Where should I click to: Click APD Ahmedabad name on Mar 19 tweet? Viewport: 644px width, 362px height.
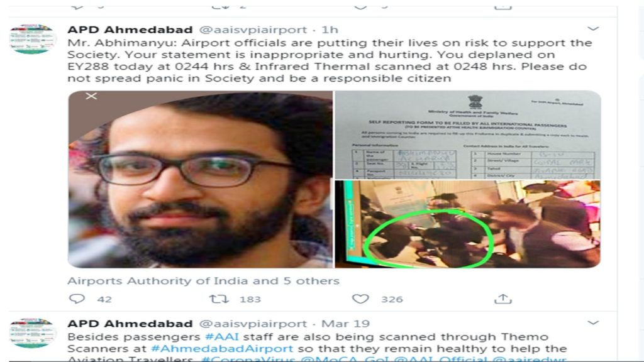coord(130,324)
